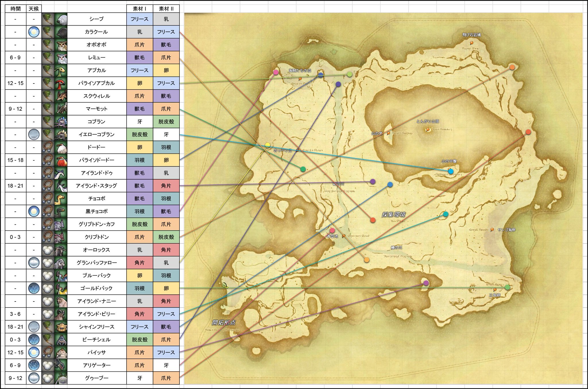Image resolution: width=588 pixels, height=389 pixels.
Task: Click the シープ creature icon
Action: coord(61,19)
